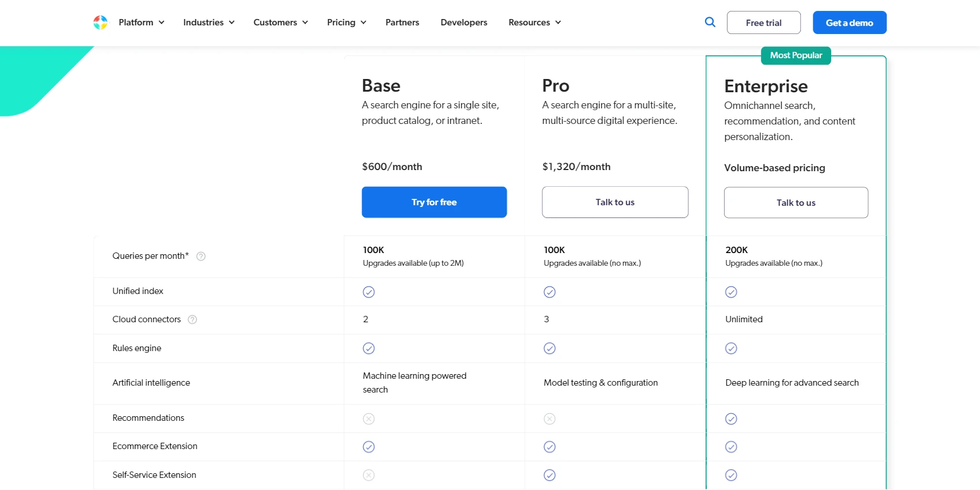Click help icon next to Cloud connectors
Viewport: 980px width, 490px height.
193,319
